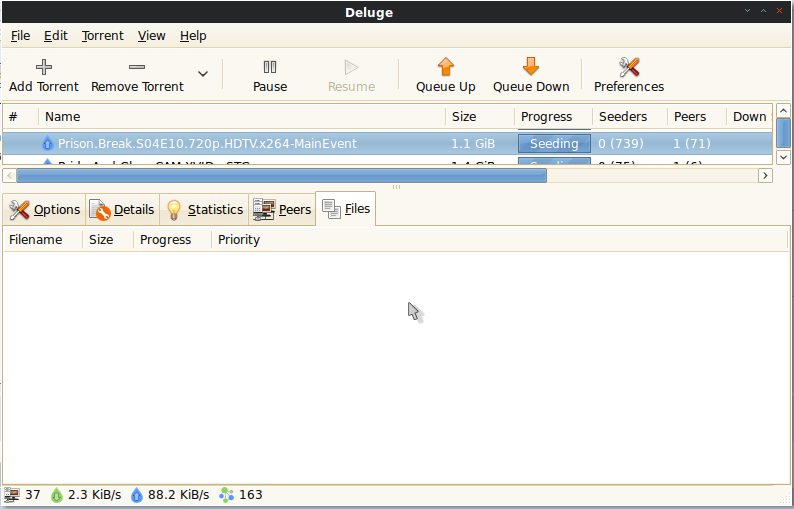Click the seeding icon beside Prison.Break torrent

pos(47,144)
